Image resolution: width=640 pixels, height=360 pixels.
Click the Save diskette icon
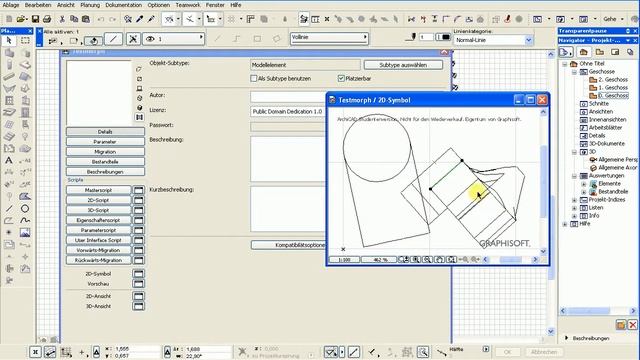point(36,19)
